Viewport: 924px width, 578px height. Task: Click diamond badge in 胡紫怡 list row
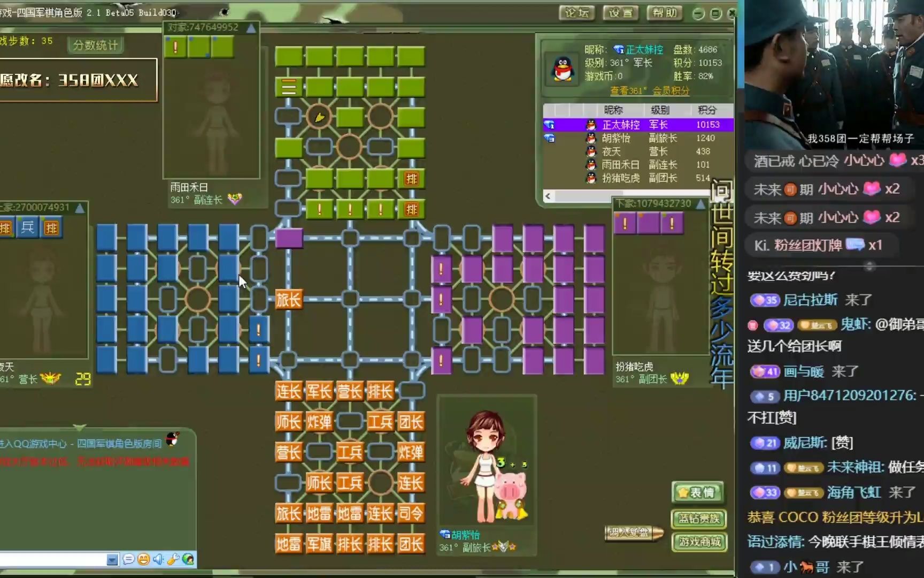pyautogui.click(x=549, y=138)
